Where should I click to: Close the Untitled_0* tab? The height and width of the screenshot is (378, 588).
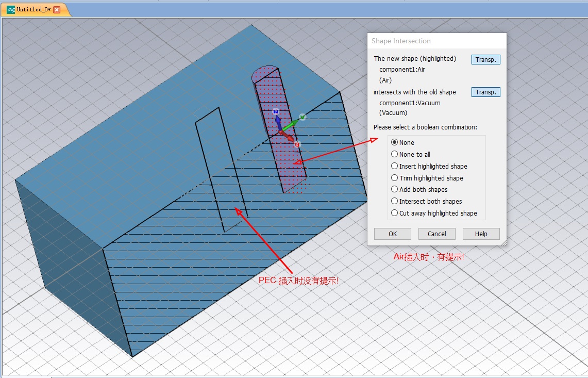click(57, 9)
